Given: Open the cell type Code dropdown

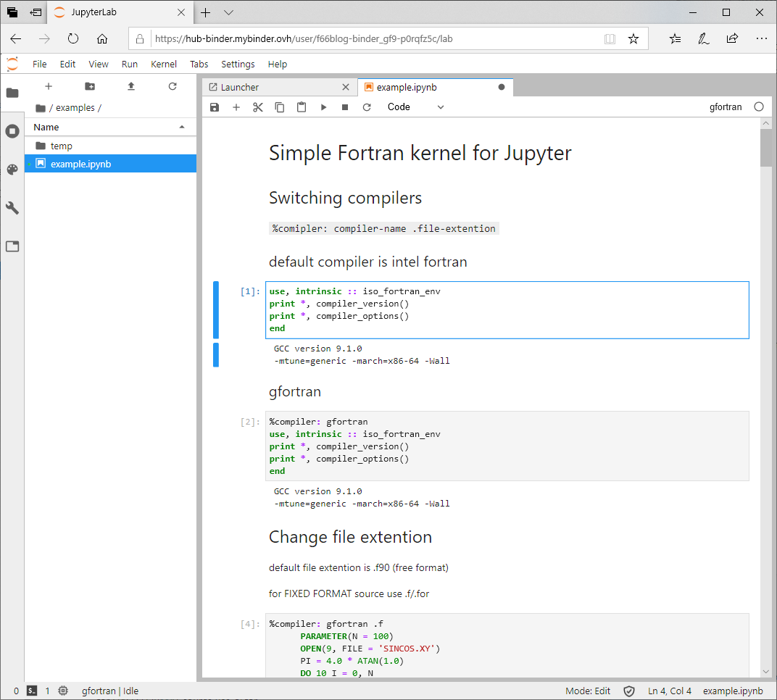Looking at the screenshot, I should (x=415, y=107).
